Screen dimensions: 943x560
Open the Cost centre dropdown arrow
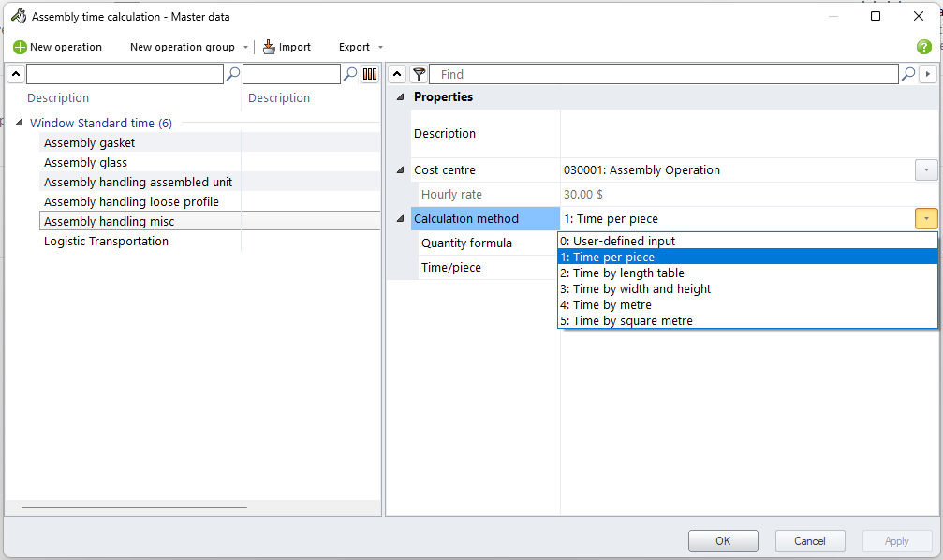925,170
